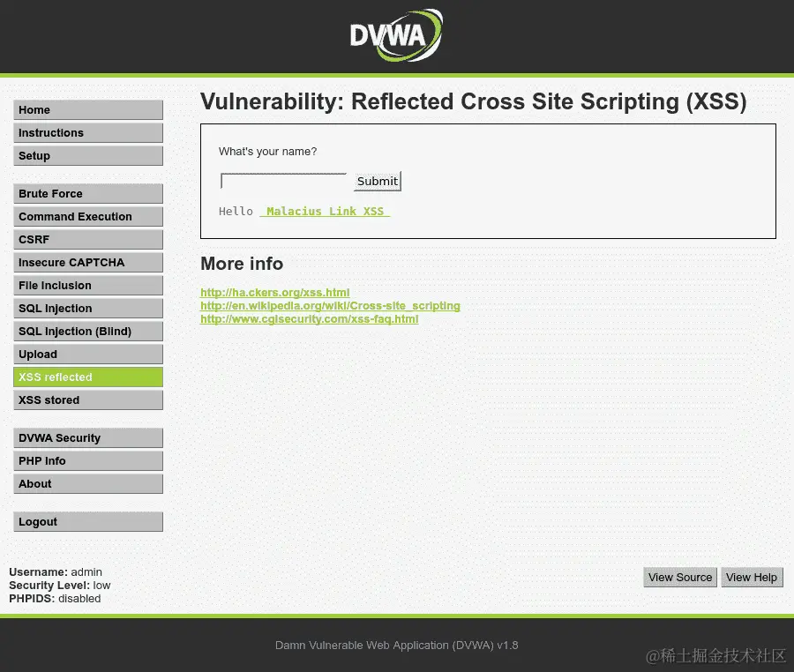The image size is (794, 672).
Task: Click the Username: admin status text
Action: pyautogui.click(x=56, y=571)
